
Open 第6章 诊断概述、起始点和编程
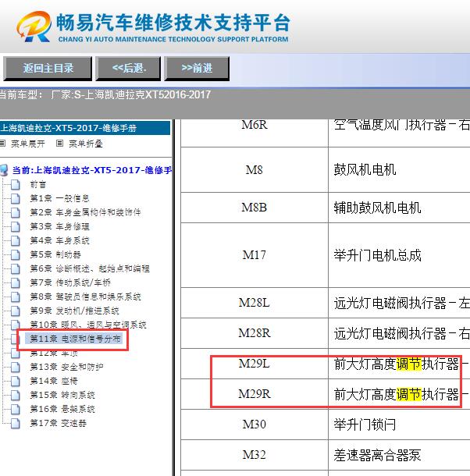[90, 268]
